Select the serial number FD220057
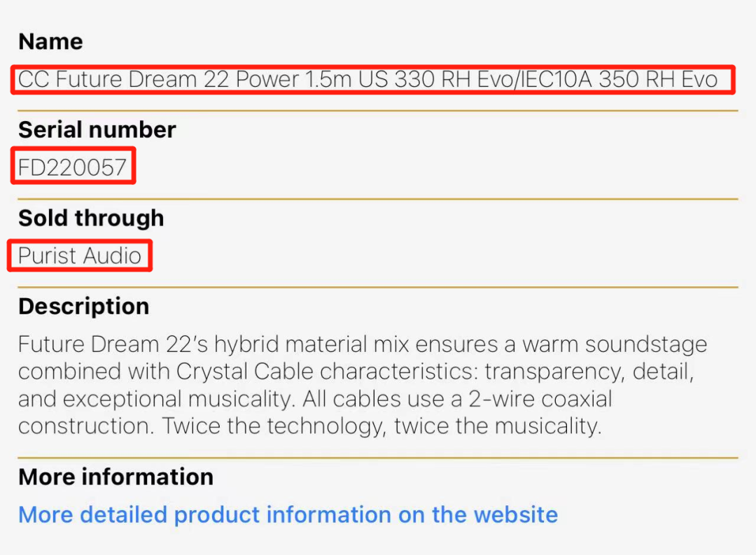This screenshot has width=756, height=555. 73,167
